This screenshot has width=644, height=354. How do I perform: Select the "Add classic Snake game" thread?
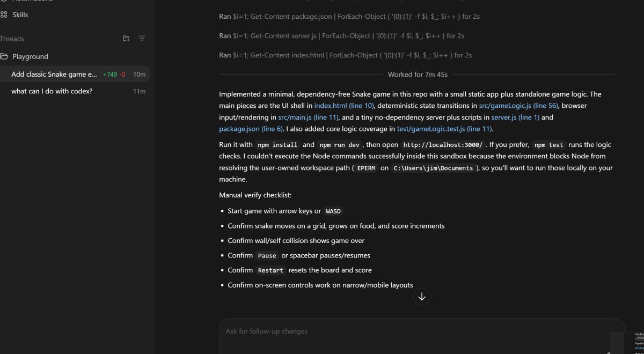(54, 75)
